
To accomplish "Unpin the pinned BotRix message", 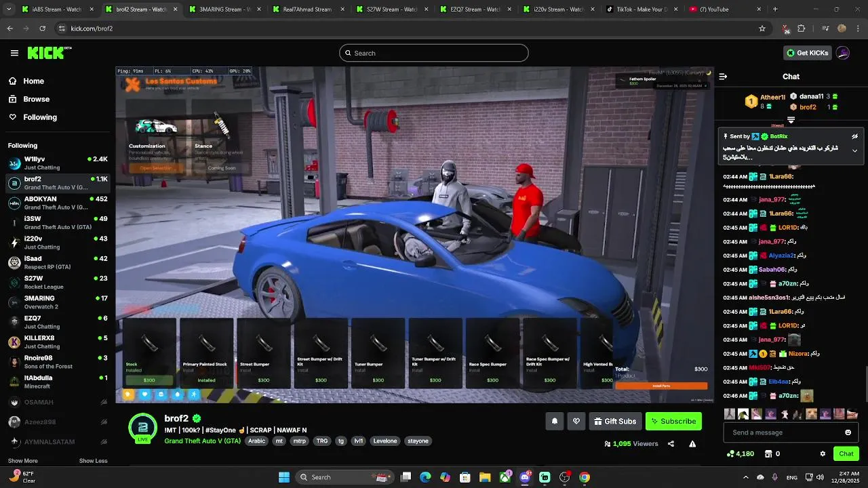I will click(x=854, y=136).
